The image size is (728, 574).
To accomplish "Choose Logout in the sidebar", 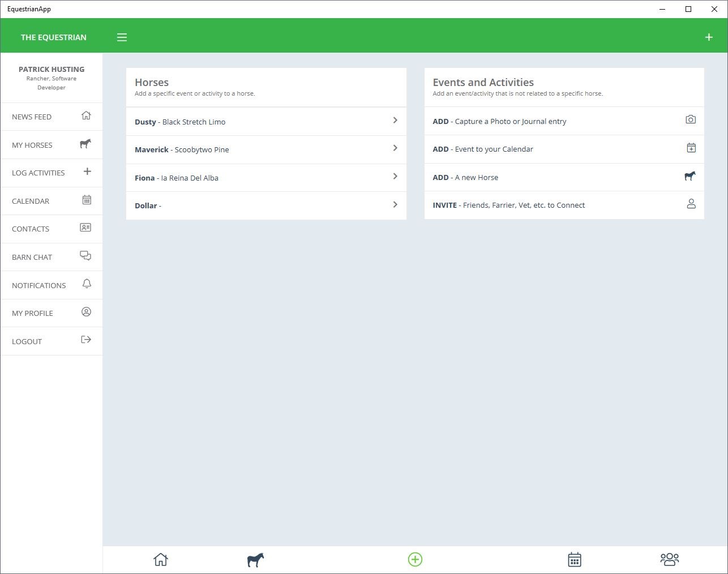I will 52,341.
